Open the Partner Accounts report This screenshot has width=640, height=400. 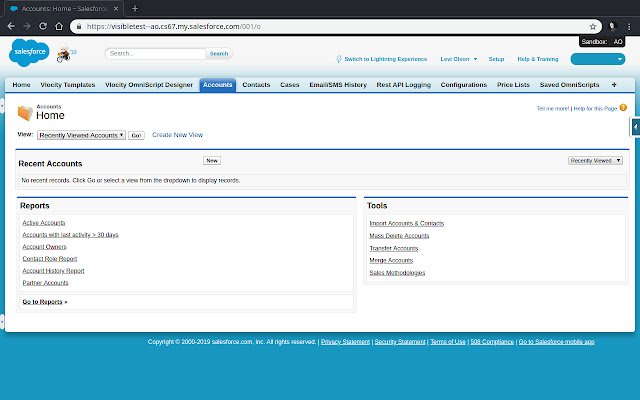point(45,283)
